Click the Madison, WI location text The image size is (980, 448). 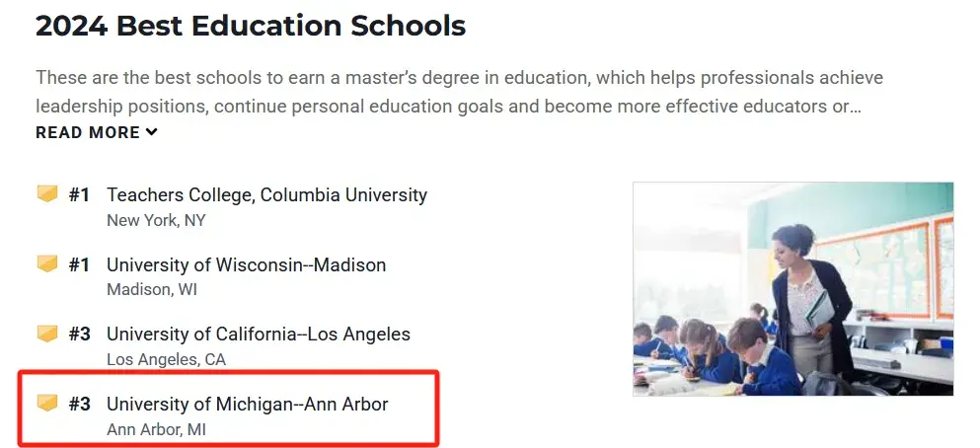(152, 290)
